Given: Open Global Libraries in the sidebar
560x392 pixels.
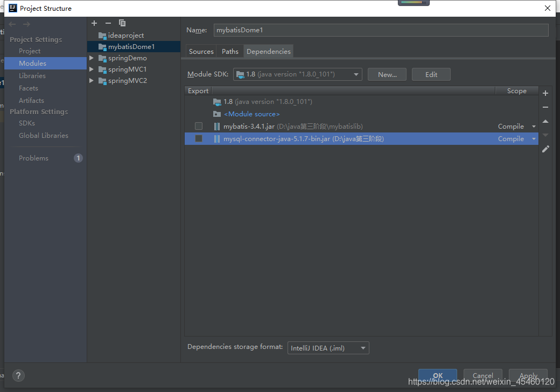Looking at the screenshot, I should point(44,136).
